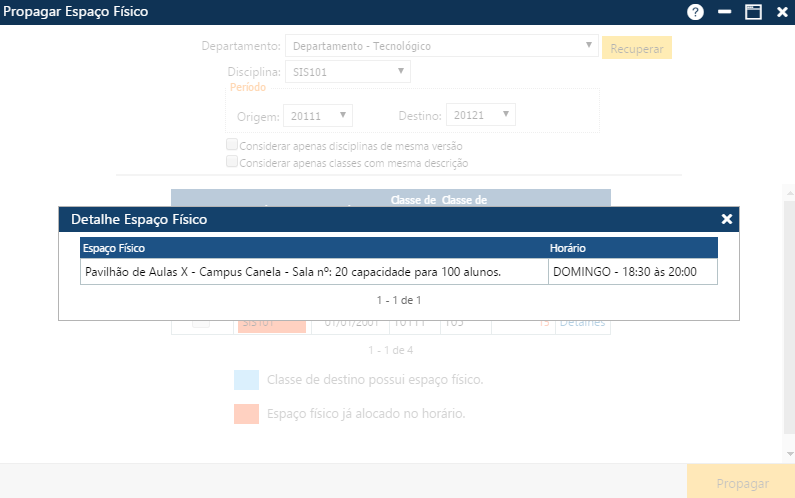Click the blue destination class legend swatch
Screen dimensions: 795x498
point(246,380)
